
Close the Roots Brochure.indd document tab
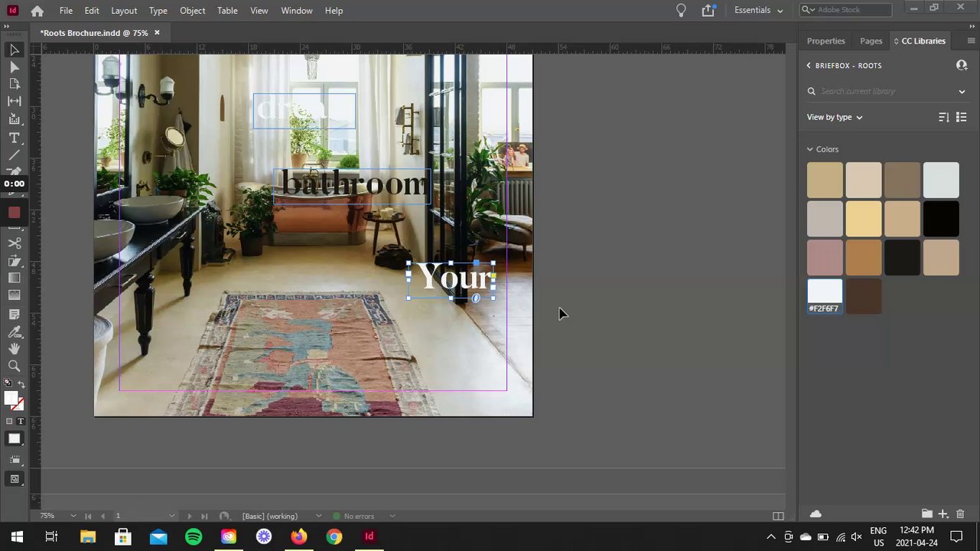pos(157,32)
